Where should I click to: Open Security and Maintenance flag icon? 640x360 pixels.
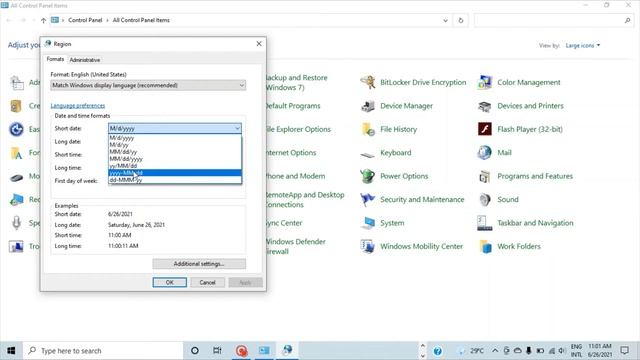[368, 200]
